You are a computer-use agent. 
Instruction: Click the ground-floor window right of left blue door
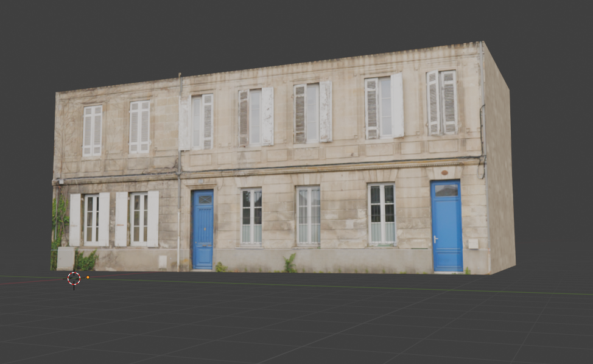[x=251, y=217]
